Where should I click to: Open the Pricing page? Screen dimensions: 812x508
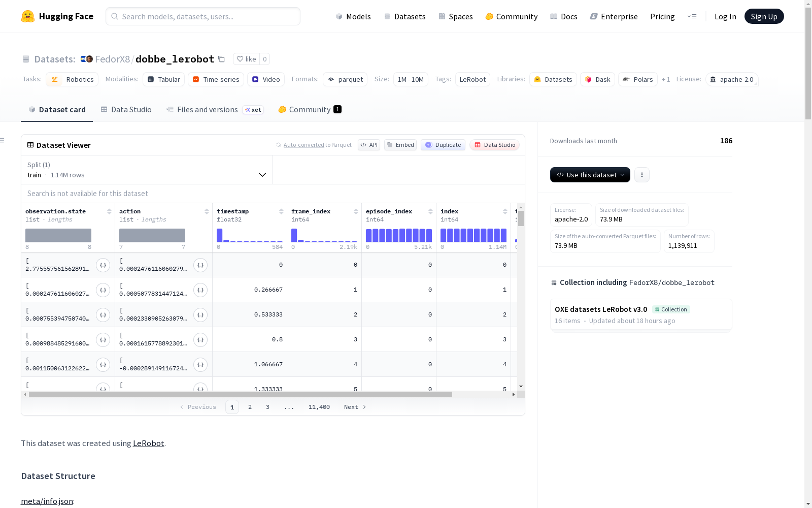662,16
